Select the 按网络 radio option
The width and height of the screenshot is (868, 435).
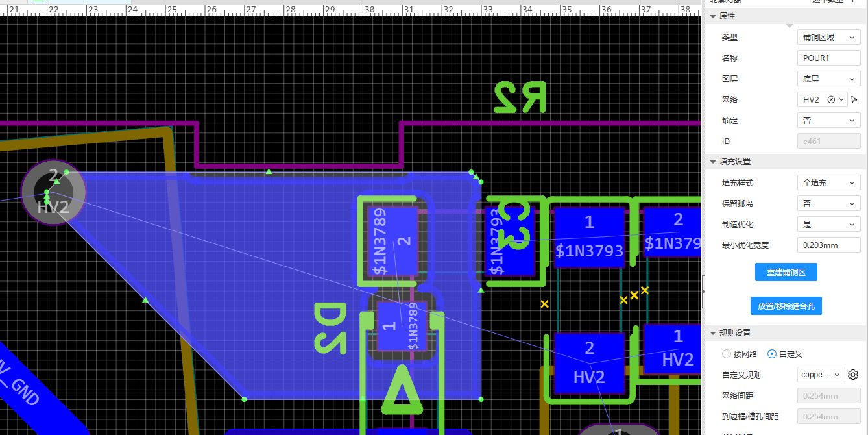pos(726,354)
